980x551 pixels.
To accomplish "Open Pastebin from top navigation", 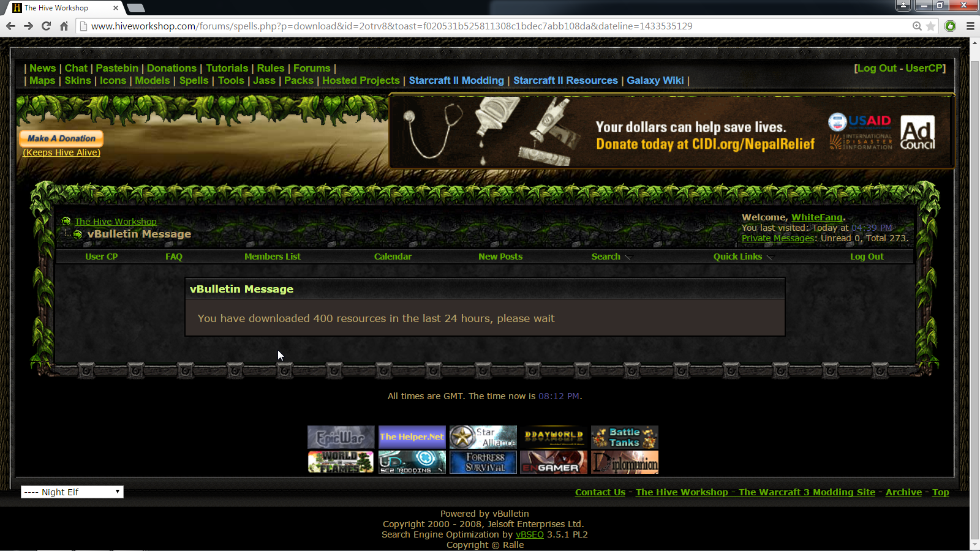I will click(117, 68).
